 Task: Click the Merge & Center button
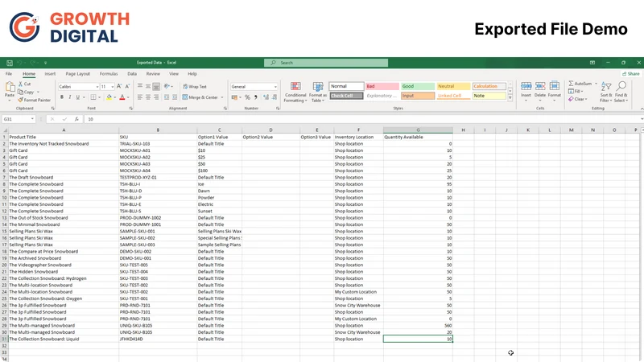point(203,97)
